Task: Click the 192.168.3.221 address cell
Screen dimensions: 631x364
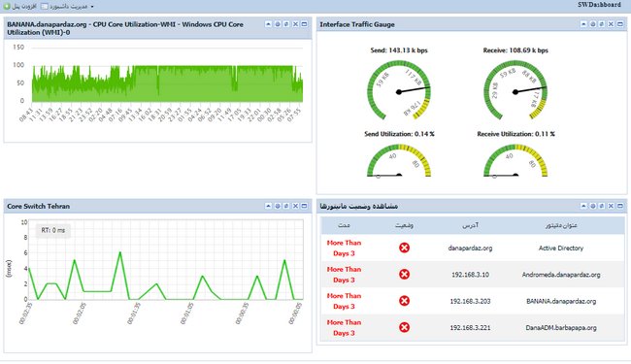Action: point(470,328)
